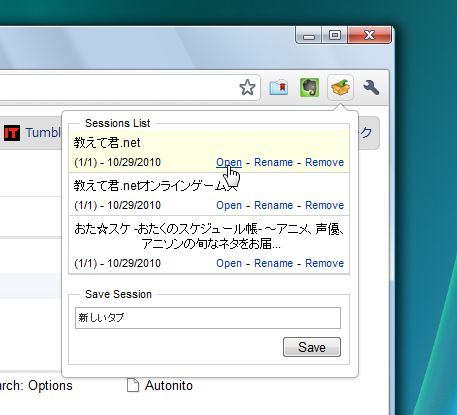
Task: Open the 教えて君.net session
Action: click(229, 162)
